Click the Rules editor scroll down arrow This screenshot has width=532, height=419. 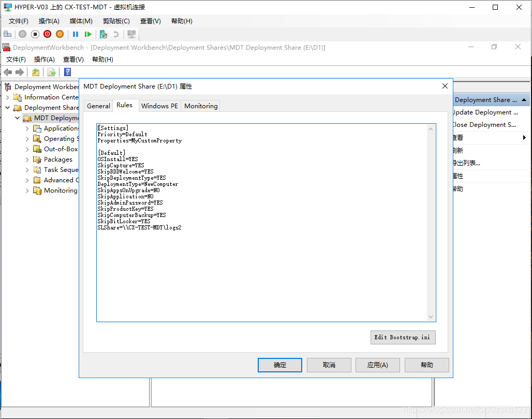(x=431, y=317)
